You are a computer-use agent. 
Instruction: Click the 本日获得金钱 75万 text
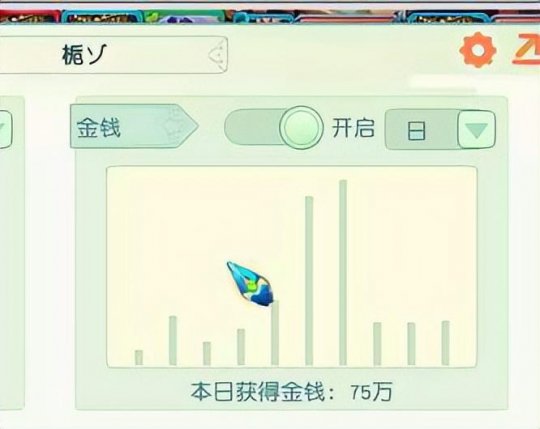pyautogui.click(x=291, y=391)
